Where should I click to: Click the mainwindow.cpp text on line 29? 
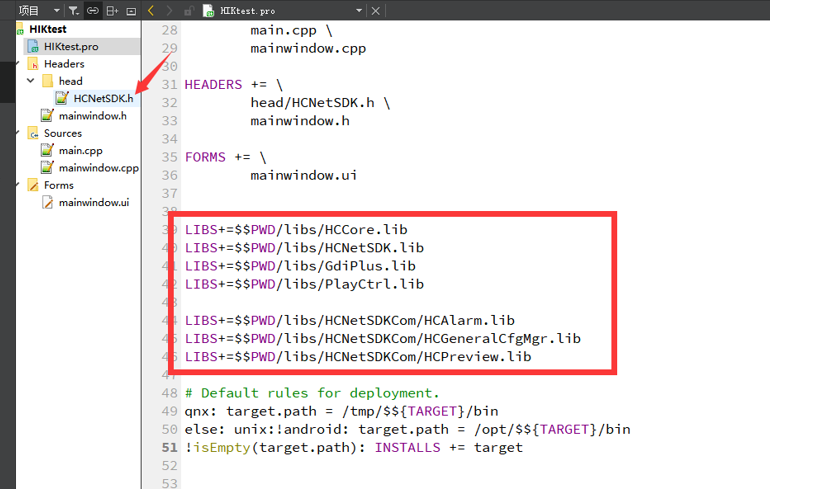(308, 48)
